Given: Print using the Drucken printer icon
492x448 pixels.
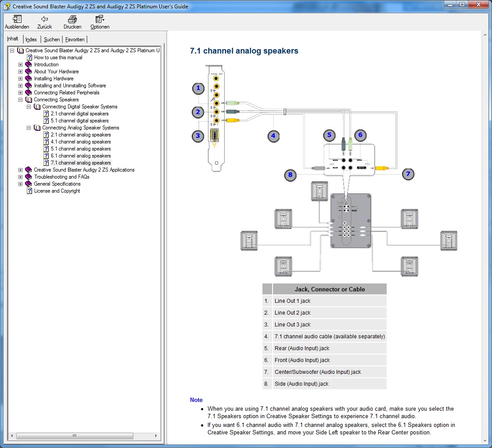Looking at the screenshot, I should point(72,19).
